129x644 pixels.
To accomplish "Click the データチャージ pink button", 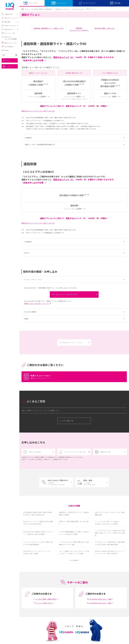I will (10, 66).
